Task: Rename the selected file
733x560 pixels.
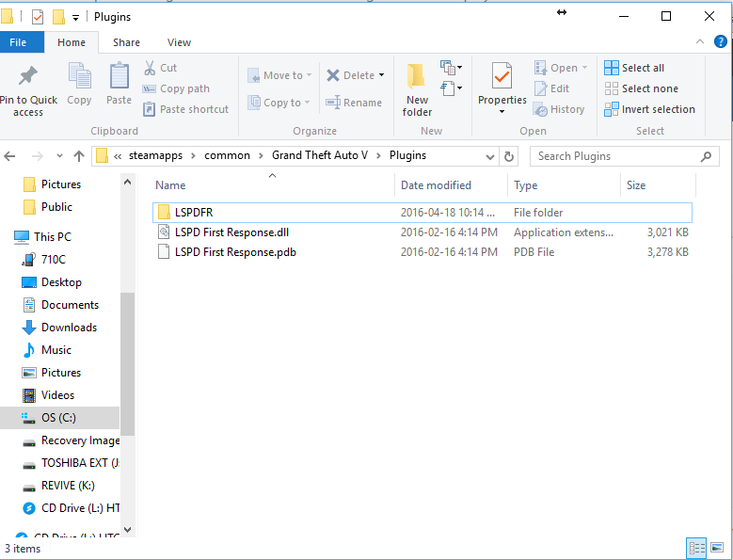Action: pos(354,103)
